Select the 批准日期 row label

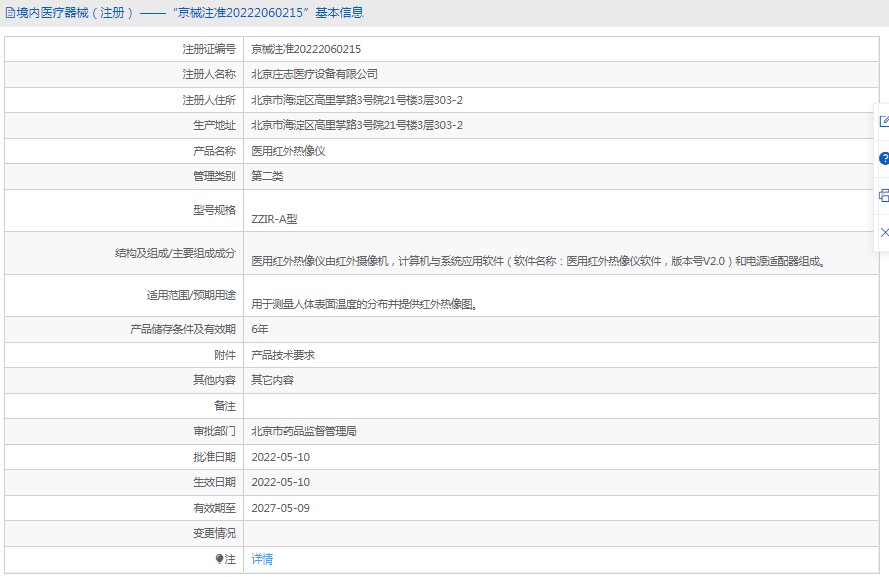214,457
